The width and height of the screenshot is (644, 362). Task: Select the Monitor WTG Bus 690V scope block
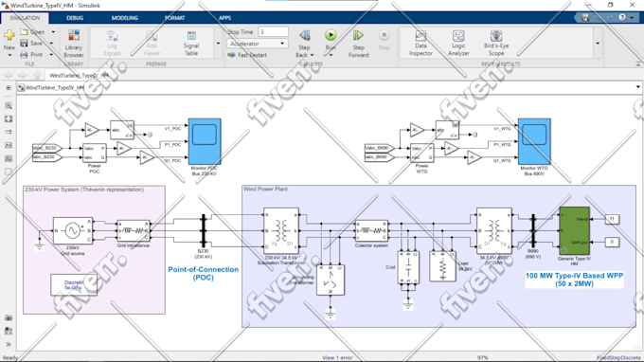534,141
